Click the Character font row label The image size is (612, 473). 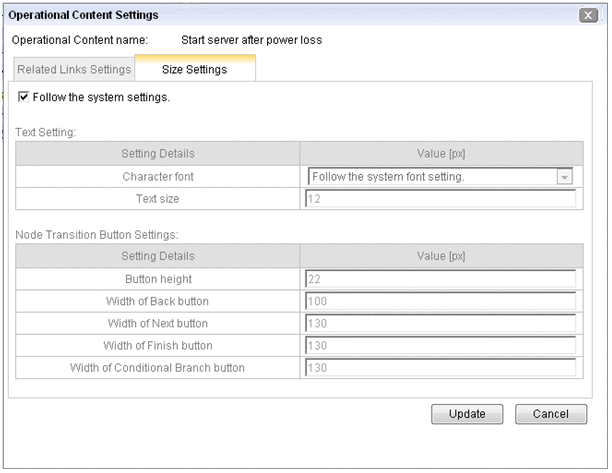158,177
